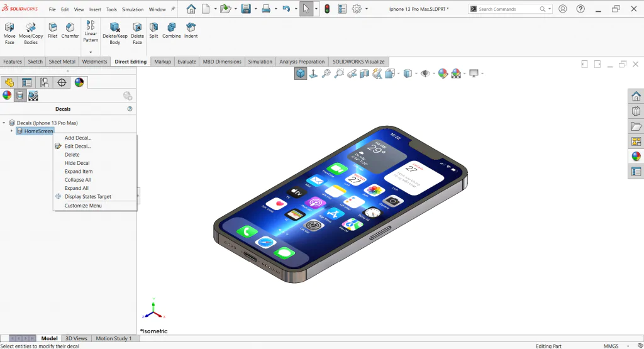
Task: Click the Home welcome icon in top toolbar
Action: (191, 9)
